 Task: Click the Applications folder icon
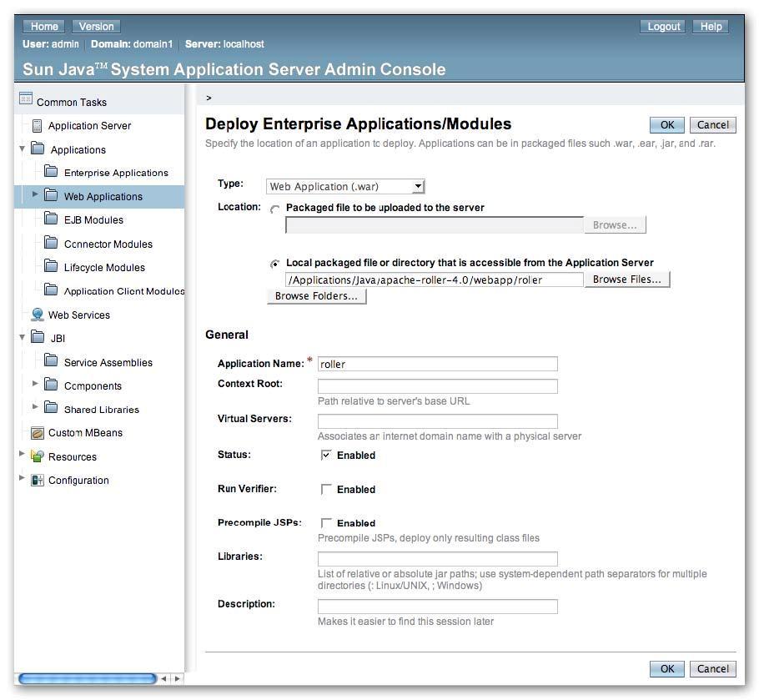[x=38, y=149]
